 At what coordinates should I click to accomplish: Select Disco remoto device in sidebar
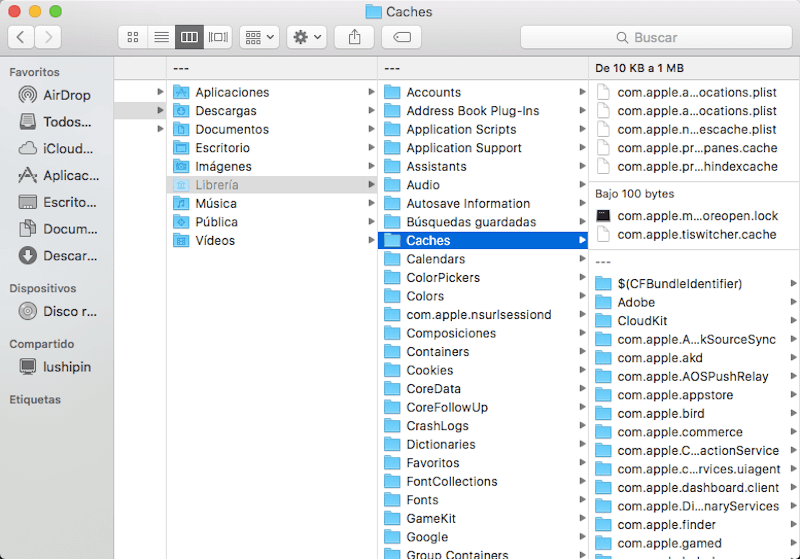(x=57, y=311)
